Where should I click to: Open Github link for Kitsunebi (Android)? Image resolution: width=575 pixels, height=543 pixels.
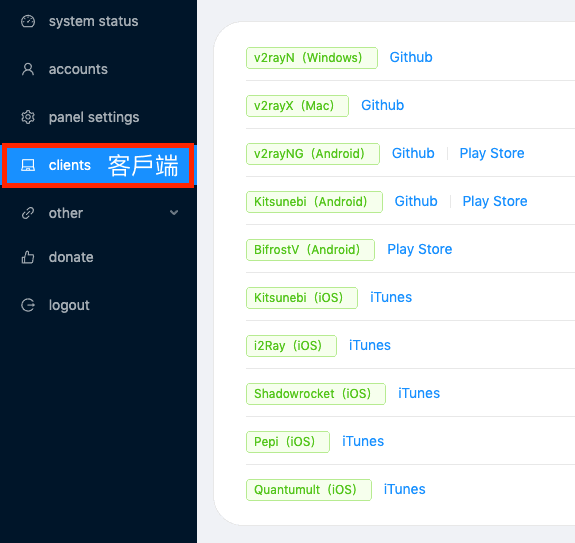coord(416,201)
